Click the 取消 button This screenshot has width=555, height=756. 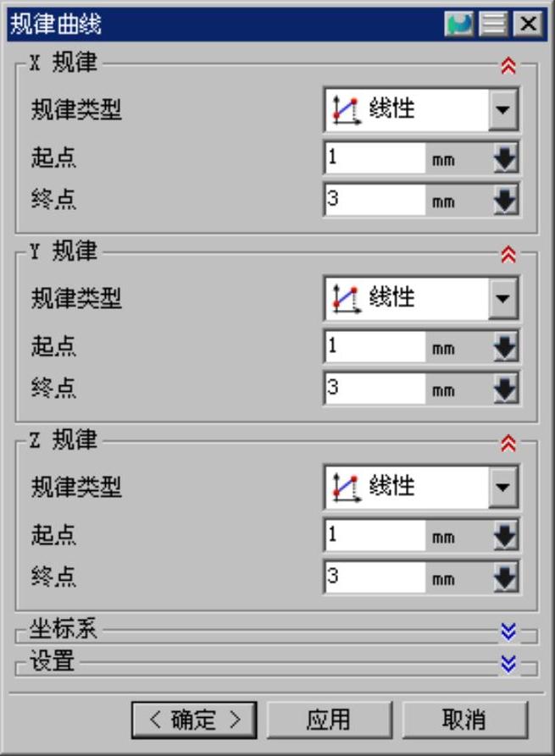point(464,720)
